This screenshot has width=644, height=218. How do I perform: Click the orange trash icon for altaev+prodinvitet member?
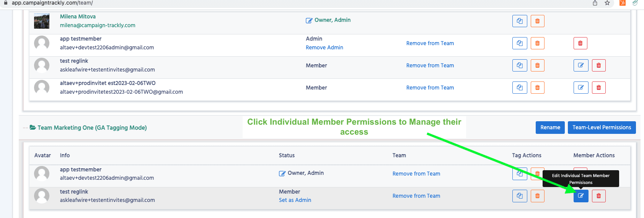(537, 88)
